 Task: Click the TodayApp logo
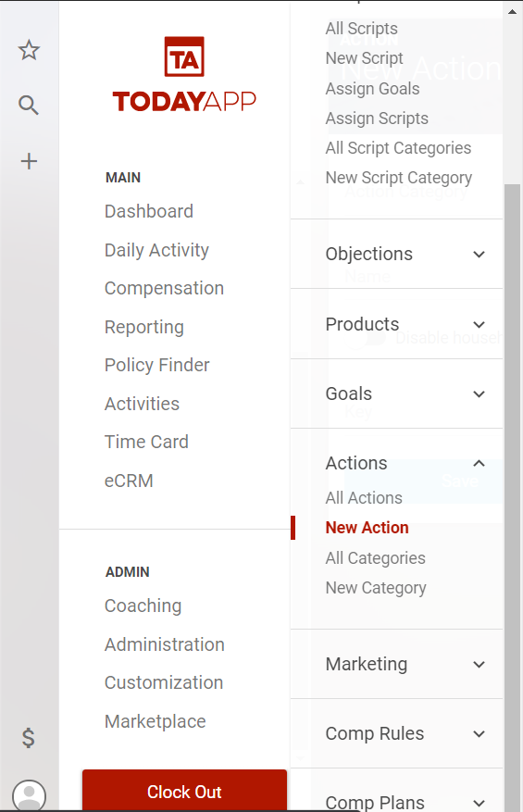tap(184, 75)
